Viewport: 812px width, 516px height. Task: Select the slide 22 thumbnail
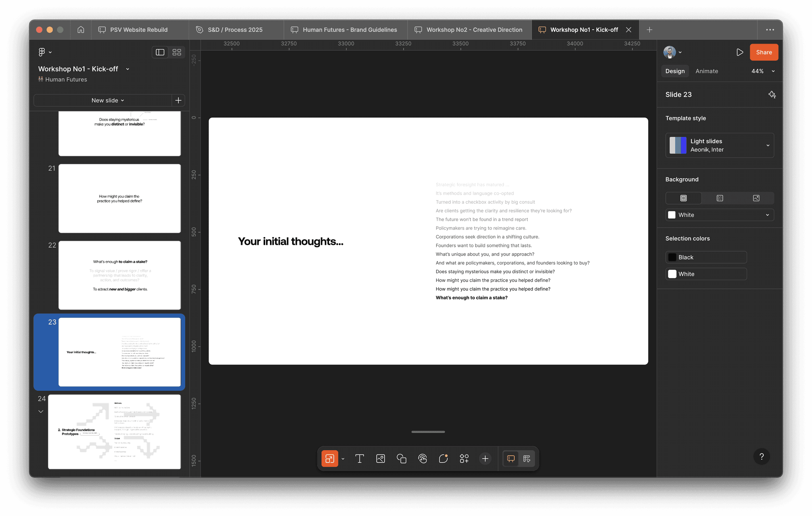pos(119,275)
